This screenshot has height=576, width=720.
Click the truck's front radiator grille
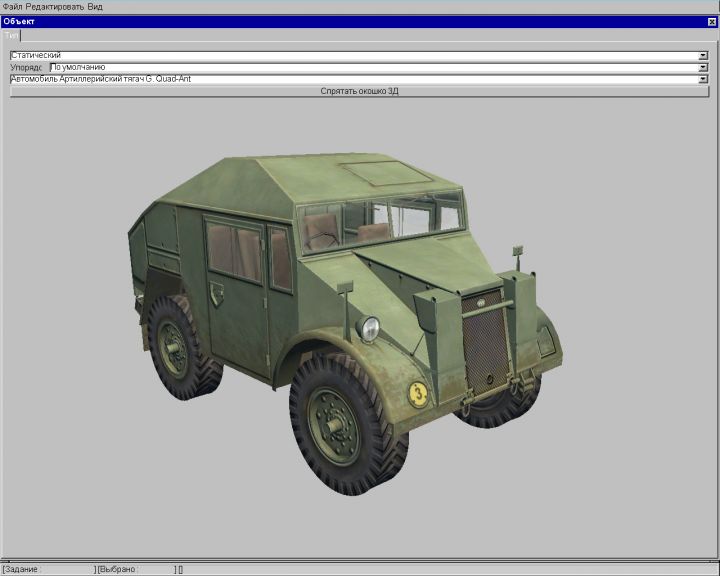coord(485,345)
